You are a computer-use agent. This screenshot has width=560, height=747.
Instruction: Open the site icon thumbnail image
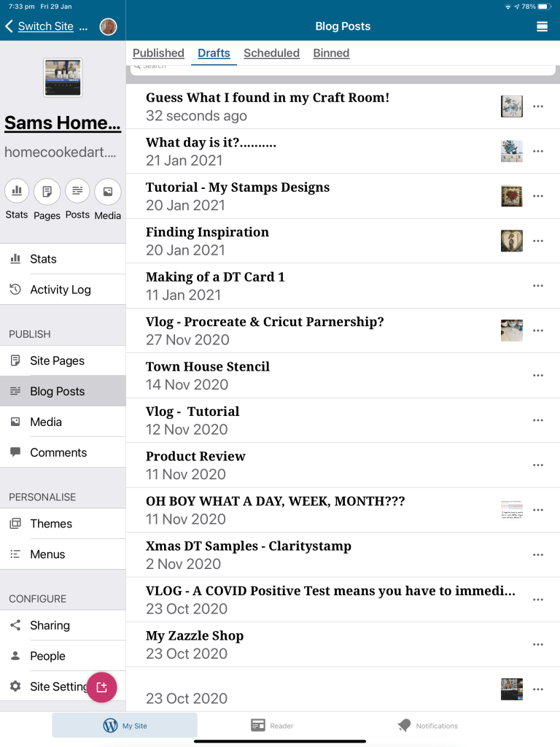63,77
